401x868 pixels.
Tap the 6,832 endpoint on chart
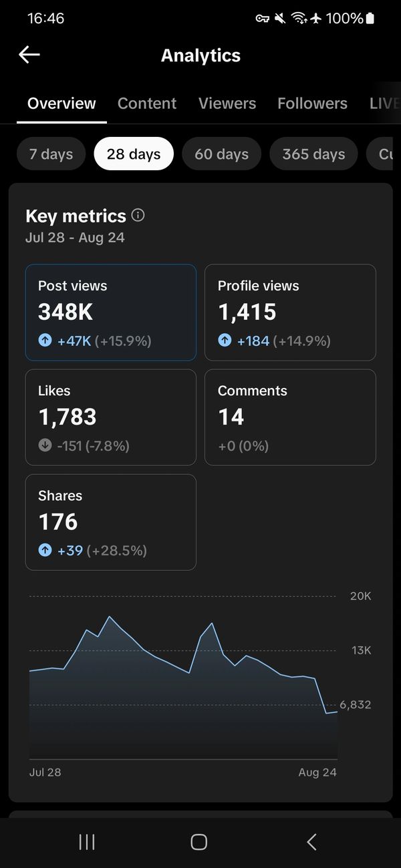pos(336,712)
